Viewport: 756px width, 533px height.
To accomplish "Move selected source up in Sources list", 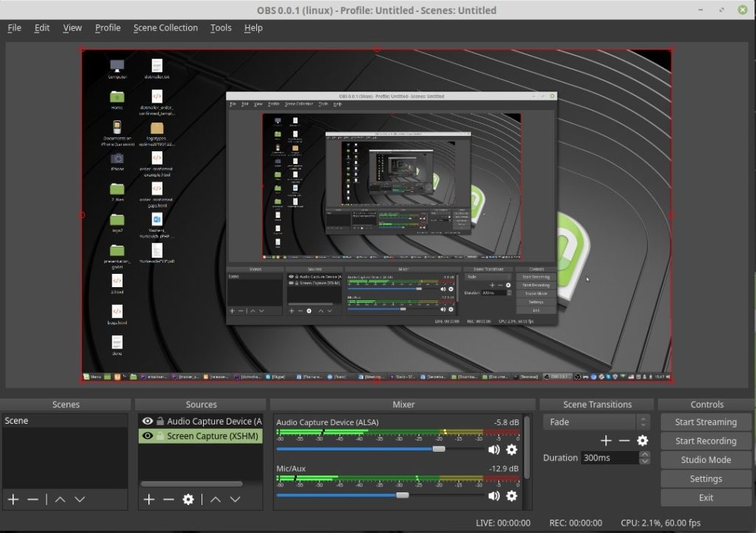I will click(216, 499).
